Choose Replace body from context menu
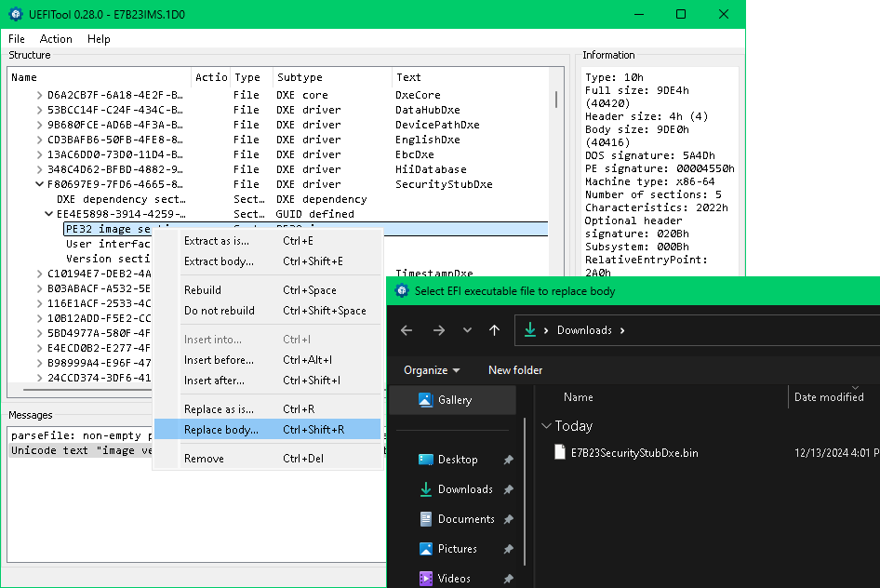This screenshot has width=880, height=588. [x=268, y=430]
